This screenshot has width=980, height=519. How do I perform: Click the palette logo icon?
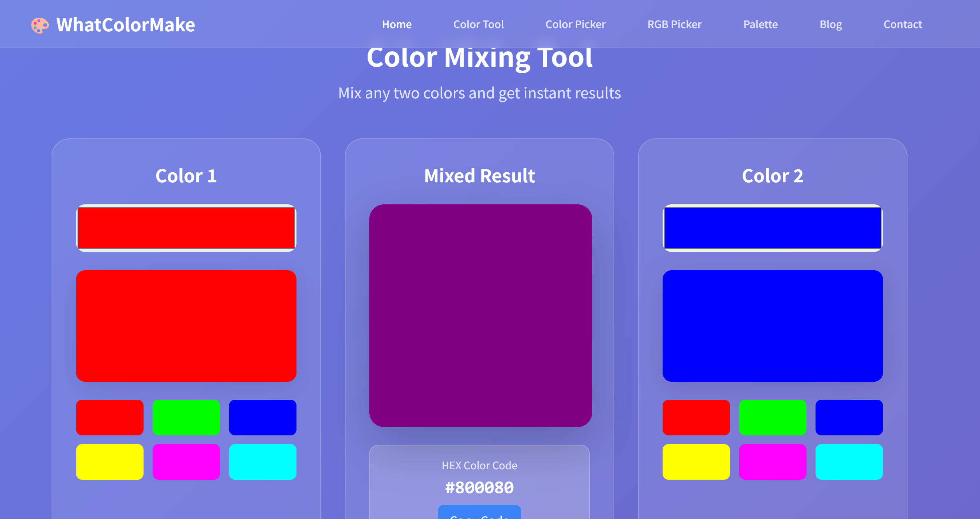pos(40,25)
